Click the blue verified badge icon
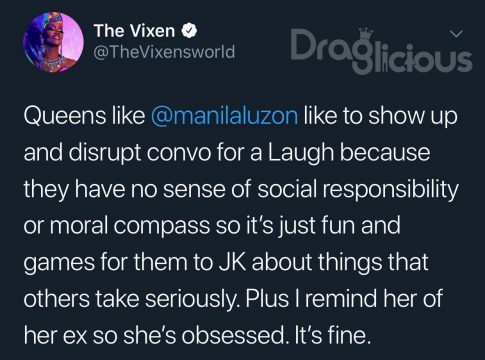The image size is (485, 360). [x=189, y=31]
